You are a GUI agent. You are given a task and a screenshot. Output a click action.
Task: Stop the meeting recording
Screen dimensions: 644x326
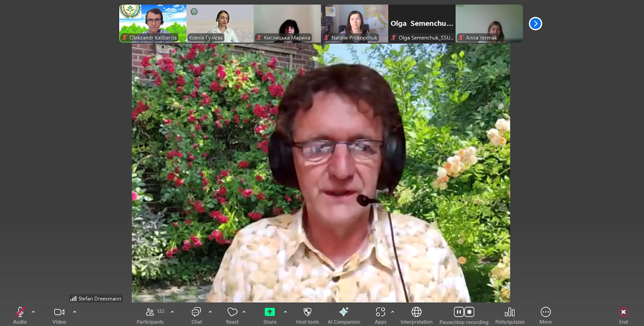[469, 312]
